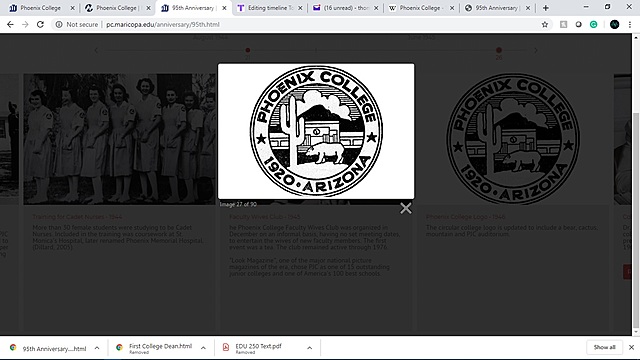Switch to Wikipedia Phoenix College tab
The image size is (640, 360).
[420, 8]
